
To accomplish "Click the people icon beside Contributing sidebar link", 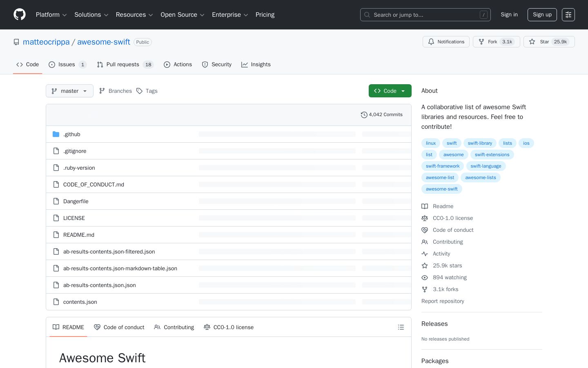I will click(x=425, y=242).
